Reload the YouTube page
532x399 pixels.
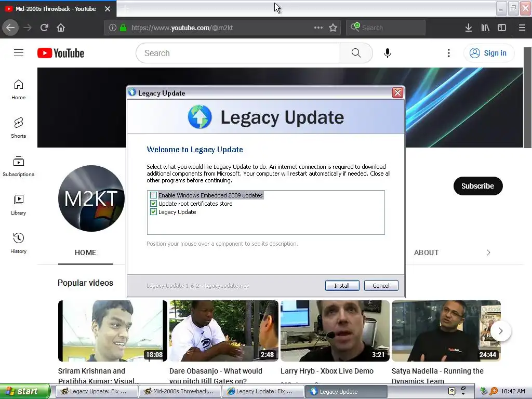point(44,28)
